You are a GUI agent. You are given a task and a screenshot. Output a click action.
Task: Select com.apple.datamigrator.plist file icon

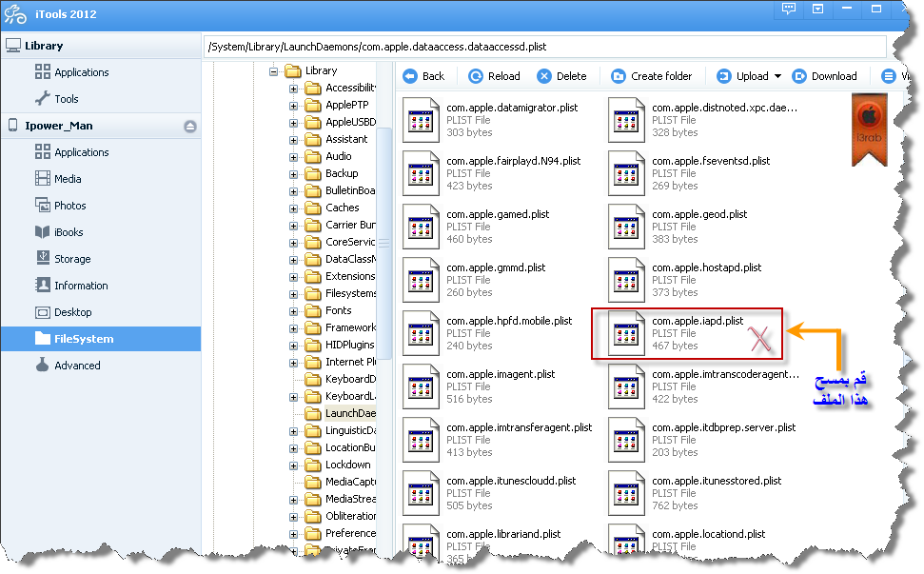pyautogui.click(x=419, y=120)
